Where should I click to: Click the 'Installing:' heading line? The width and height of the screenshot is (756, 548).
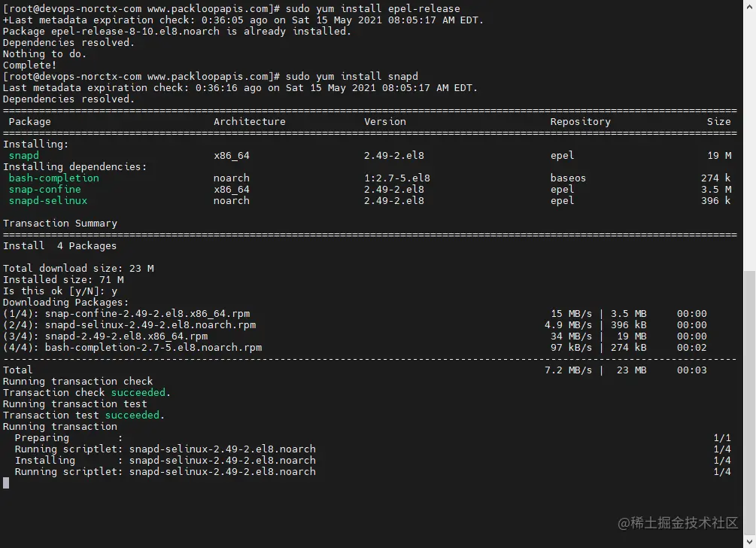point(35,145)
